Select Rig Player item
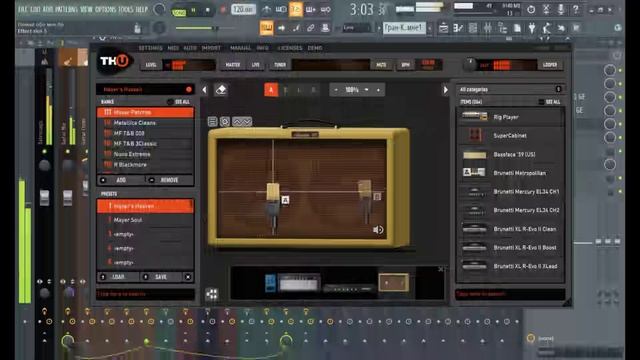 coord(510,117)
